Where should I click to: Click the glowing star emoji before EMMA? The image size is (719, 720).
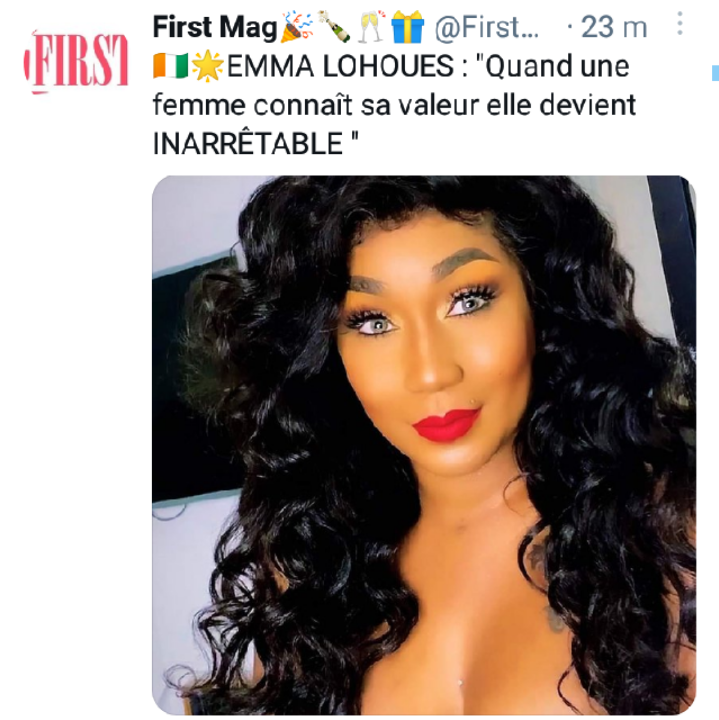click(208, 66)
